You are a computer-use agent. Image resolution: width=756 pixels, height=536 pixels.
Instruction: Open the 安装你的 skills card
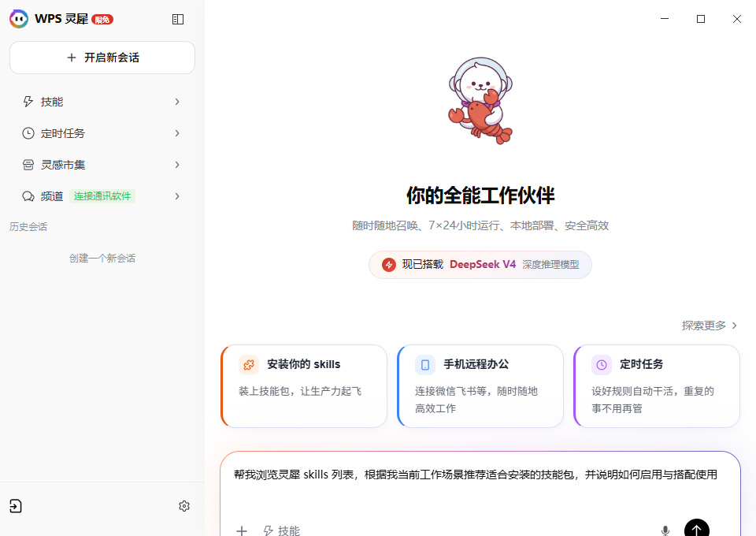[304, 386]
